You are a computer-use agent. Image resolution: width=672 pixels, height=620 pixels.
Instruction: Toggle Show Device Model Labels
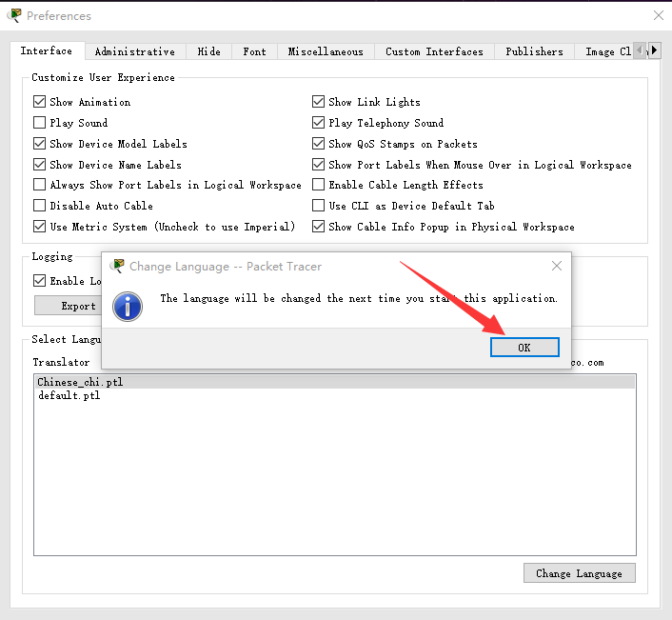click(39, 143)
